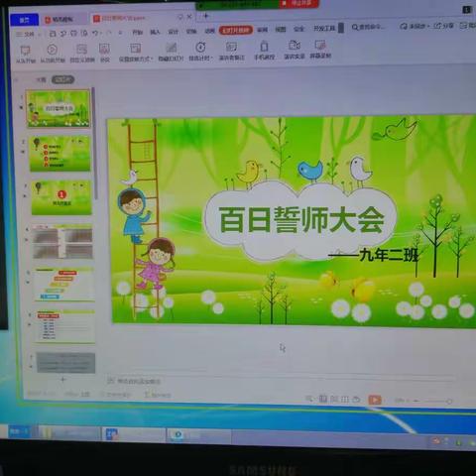Select slide 4 thumbnail with four photos
Screen dimensions: 476x476
click(62, 241)
